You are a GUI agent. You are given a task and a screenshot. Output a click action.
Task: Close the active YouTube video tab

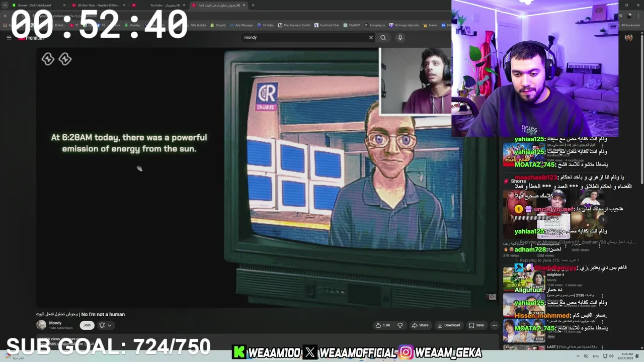tap(244, 5)
